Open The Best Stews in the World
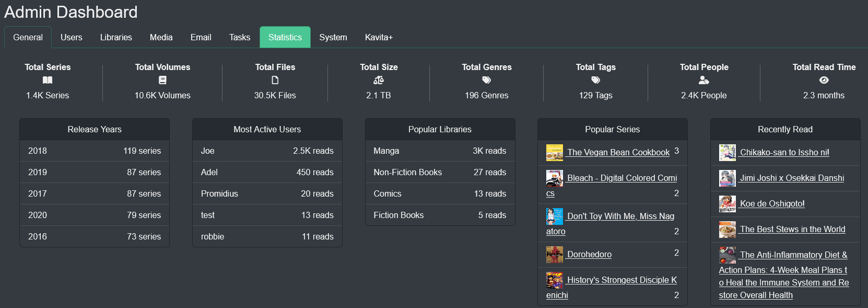The width and height of the screenshot is (868, 308). click(x=792, y=229)
